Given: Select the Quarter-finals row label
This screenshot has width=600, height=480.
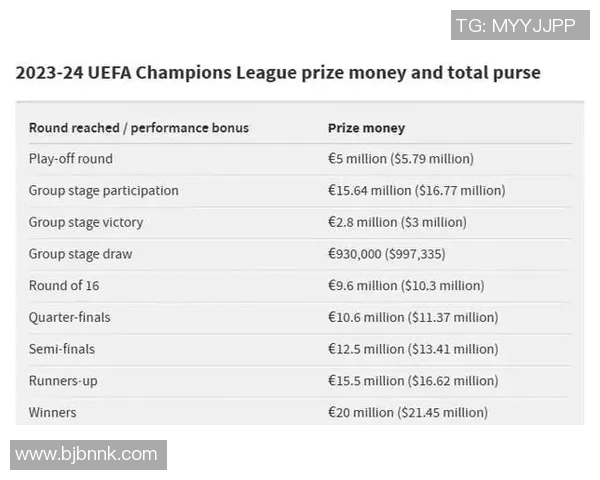Looking at the screenshot, I should point(70,317).
